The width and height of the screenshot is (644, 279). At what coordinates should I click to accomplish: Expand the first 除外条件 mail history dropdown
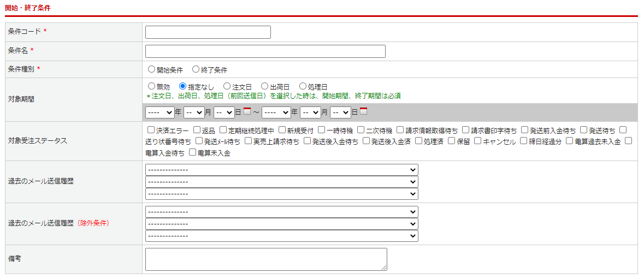[x=281, y=212]
